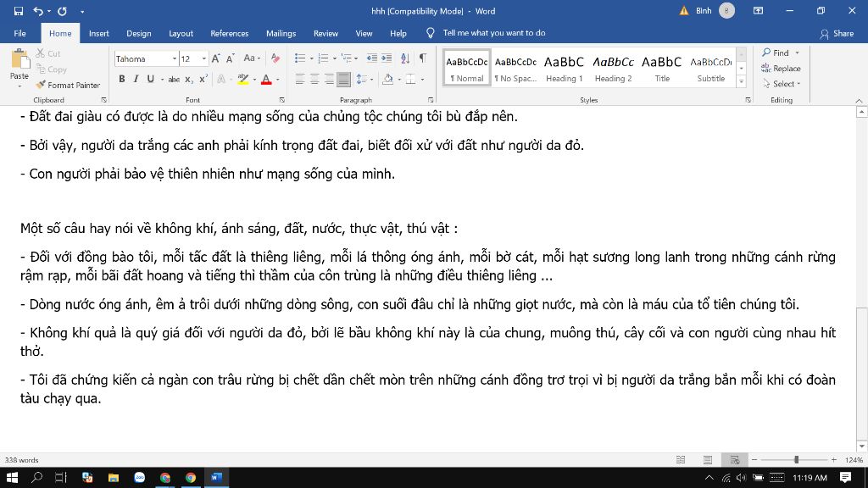Screen dimensions: 868x488
Task: Align text to the left
Action: [300, 80]
